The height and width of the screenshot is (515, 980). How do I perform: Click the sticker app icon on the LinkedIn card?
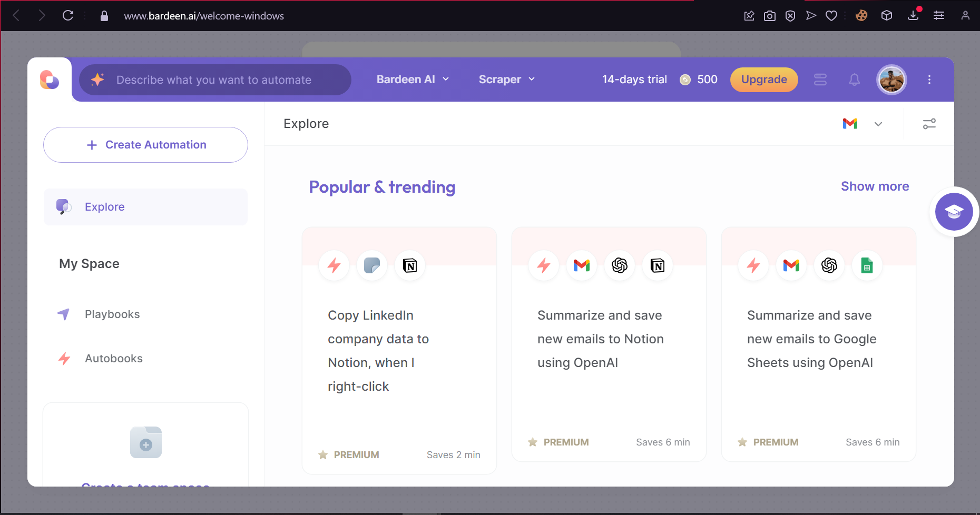(x=372, y=265)
